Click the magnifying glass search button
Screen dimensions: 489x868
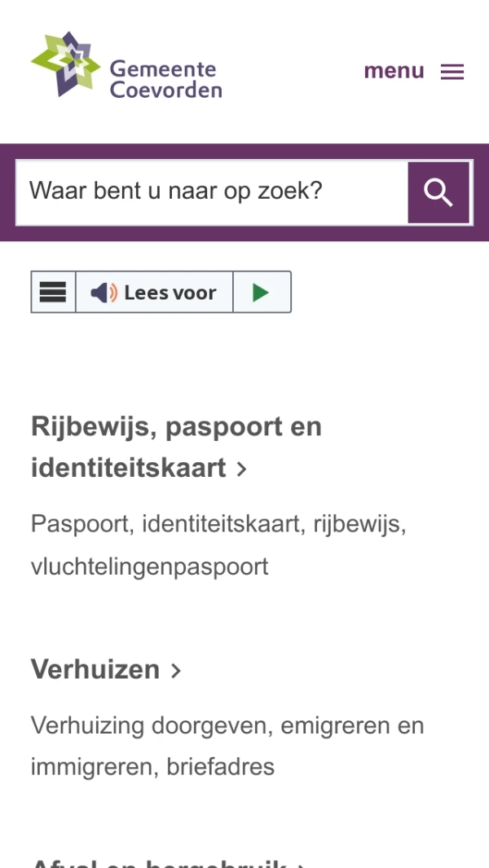(x=438, y=192)
